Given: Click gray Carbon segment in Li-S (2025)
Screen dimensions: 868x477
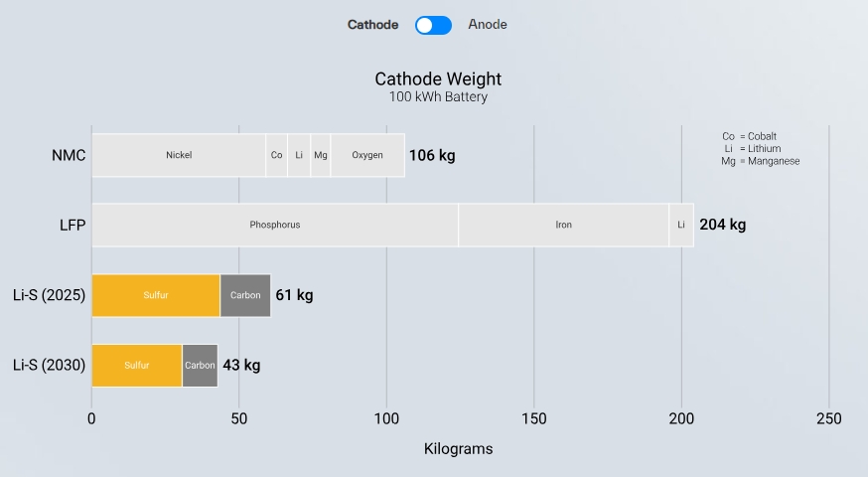Looking at the screenshot, I should pyautogui.click(x=245, y=295).
